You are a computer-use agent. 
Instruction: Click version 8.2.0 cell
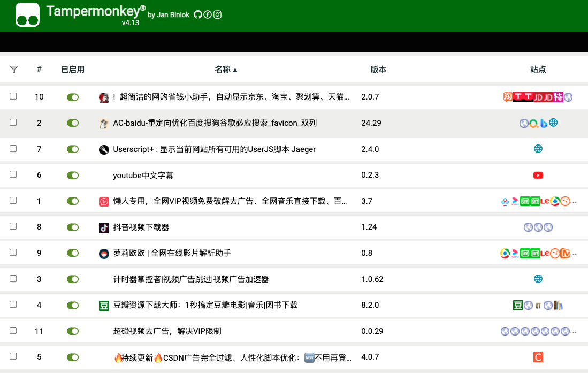point(370,305)
